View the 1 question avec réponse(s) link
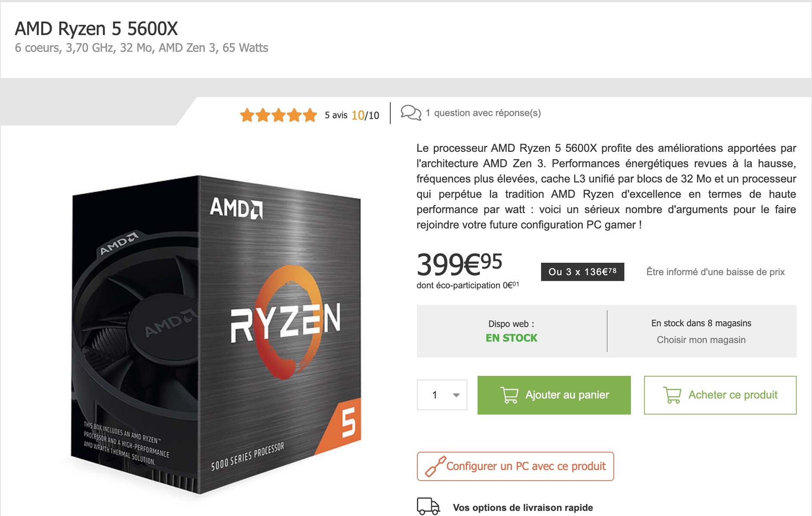The image size is (812, 516). point(483,113)
